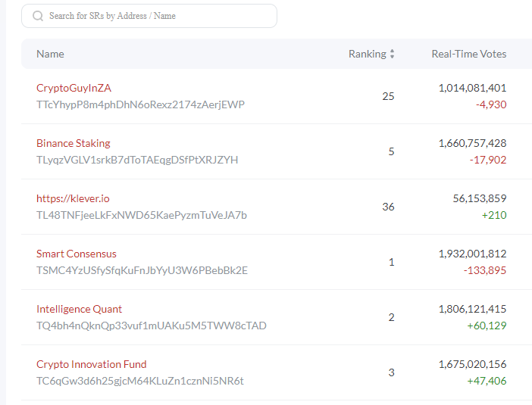The image size is (532, 405).
Task: Select address TLyqzVGLV1srkB7dToTAEqgDSfPtXRJZYH
Action: click(137, 160)
